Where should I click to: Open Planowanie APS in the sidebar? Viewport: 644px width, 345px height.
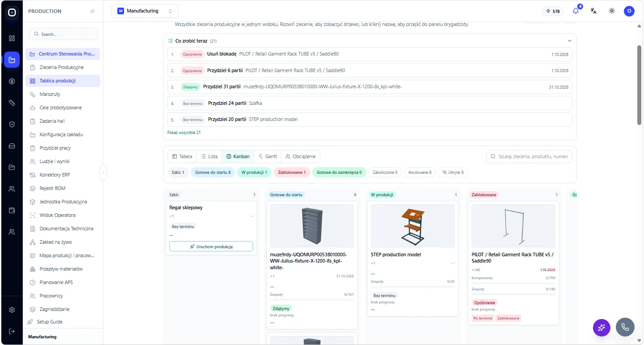tap(63, 282)
